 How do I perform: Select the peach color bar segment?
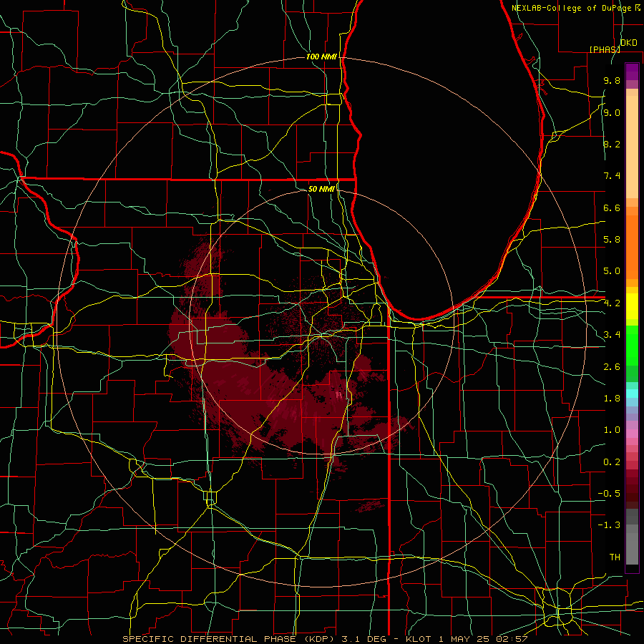pos(632,147)
